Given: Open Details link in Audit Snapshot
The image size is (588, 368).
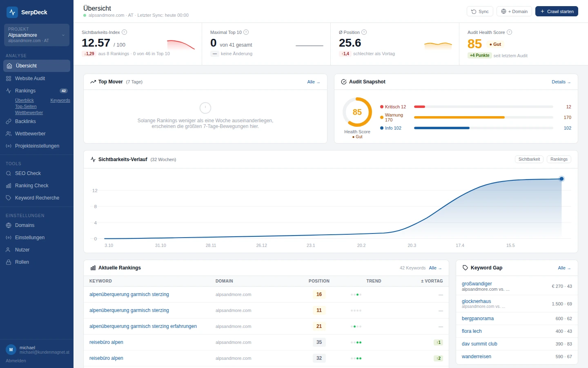Looking at the screenshot, I should 561,82.
